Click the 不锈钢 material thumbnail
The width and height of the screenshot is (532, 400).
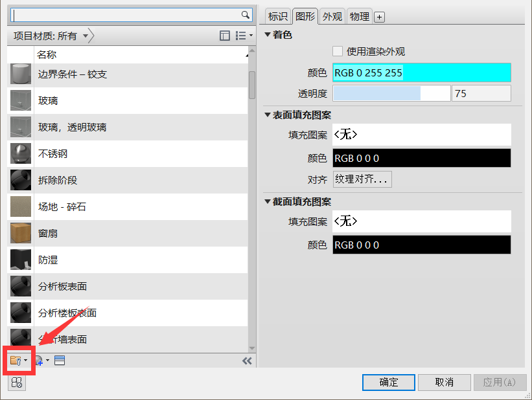pos(19,154)
